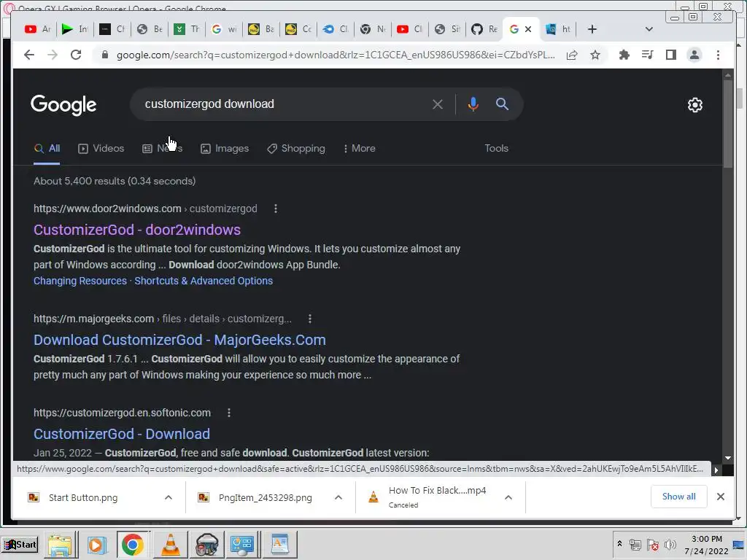Switch to the YouTube tab at far left
747x560 pixels.
coord(37,29)
